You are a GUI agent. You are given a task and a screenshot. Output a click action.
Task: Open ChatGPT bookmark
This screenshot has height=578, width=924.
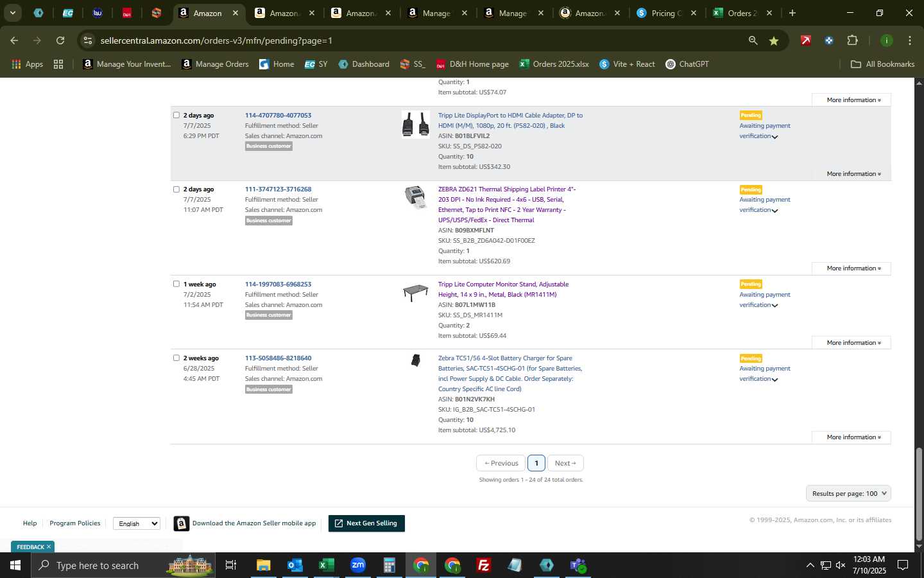click(x=687, y=64)
